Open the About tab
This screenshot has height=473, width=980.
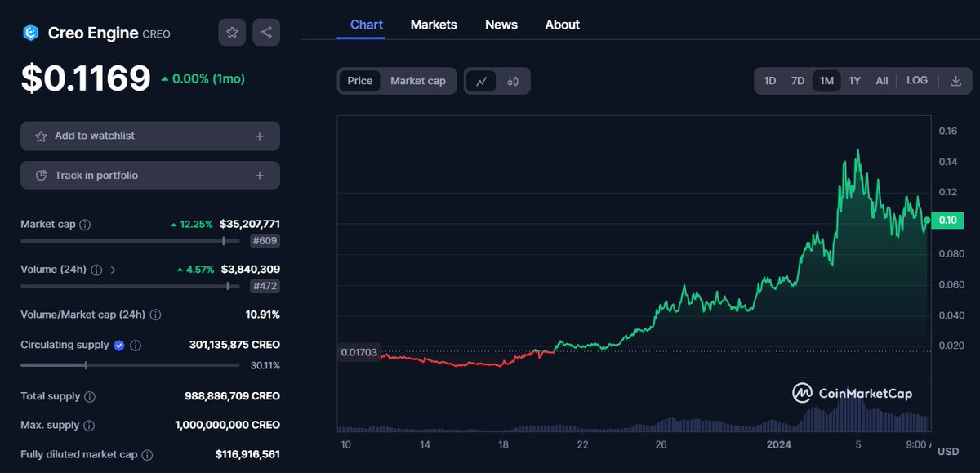pos(563,25)
